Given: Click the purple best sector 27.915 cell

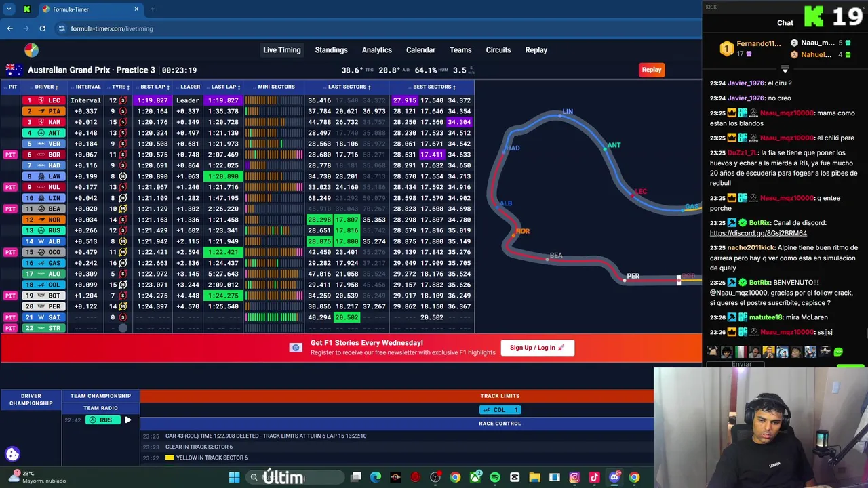Looking at the screenshot, I should coord(404,100).
